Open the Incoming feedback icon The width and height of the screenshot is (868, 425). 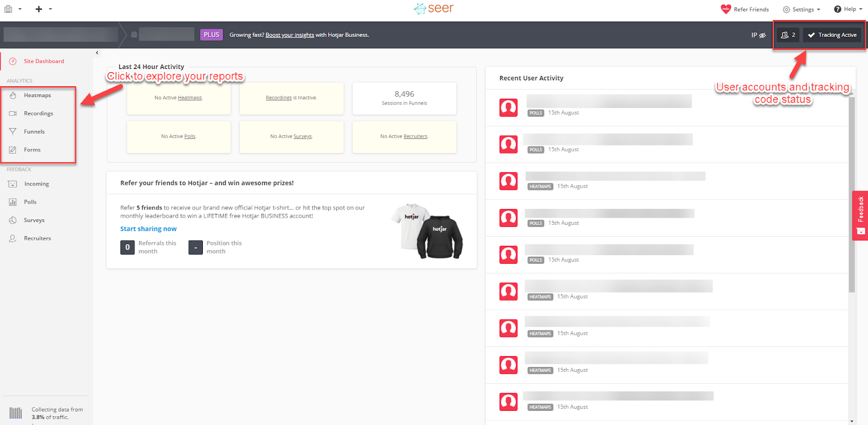(x=13, y=184)
